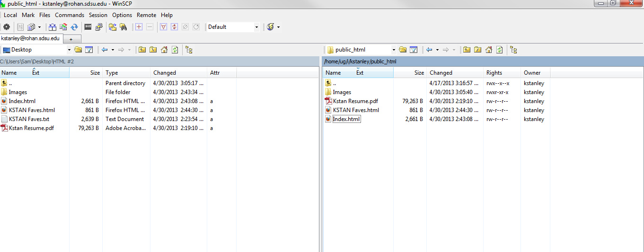Viewport: 644px width, 252px height.
Task: Open the local Desktop drive dropdown
Action: pyautogui.click(x=69, y=50)
